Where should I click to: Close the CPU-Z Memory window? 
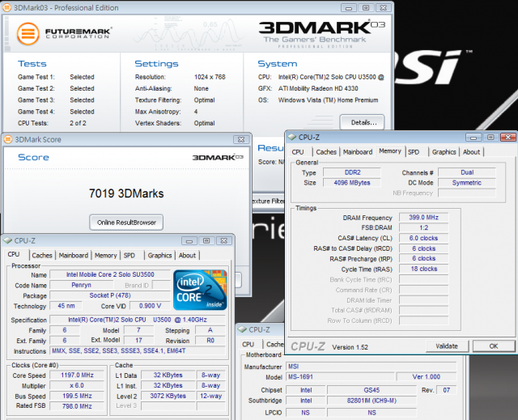[508, 137]
